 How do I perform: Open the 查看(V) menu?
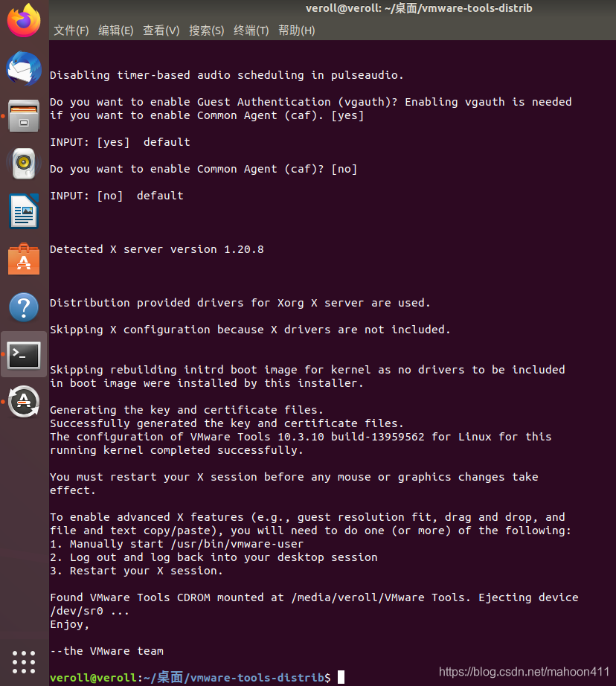tap(161, 31)
